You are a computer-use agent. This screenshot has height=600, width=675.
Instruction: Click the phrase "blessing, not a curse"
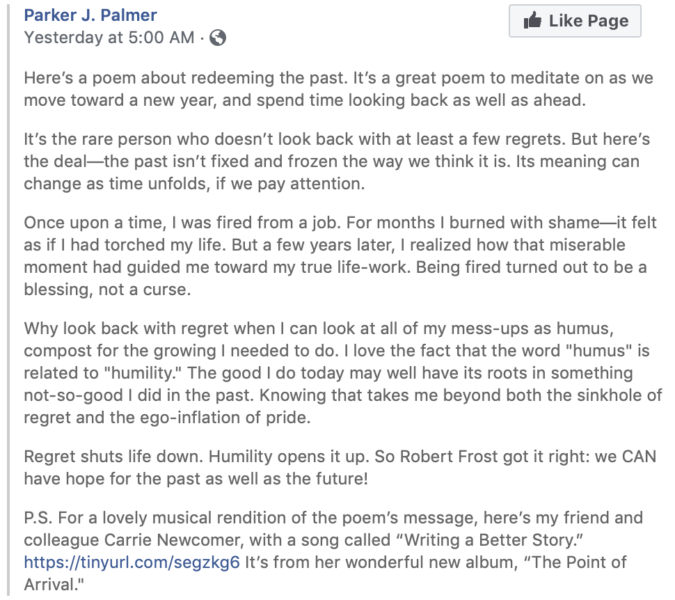pyautogui.click(x=107, y=289)
